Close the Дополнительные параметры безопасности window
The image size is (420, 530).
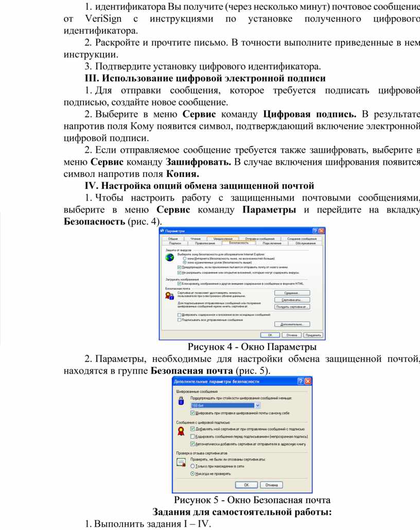pyautogui.click(x=308, y=381)
